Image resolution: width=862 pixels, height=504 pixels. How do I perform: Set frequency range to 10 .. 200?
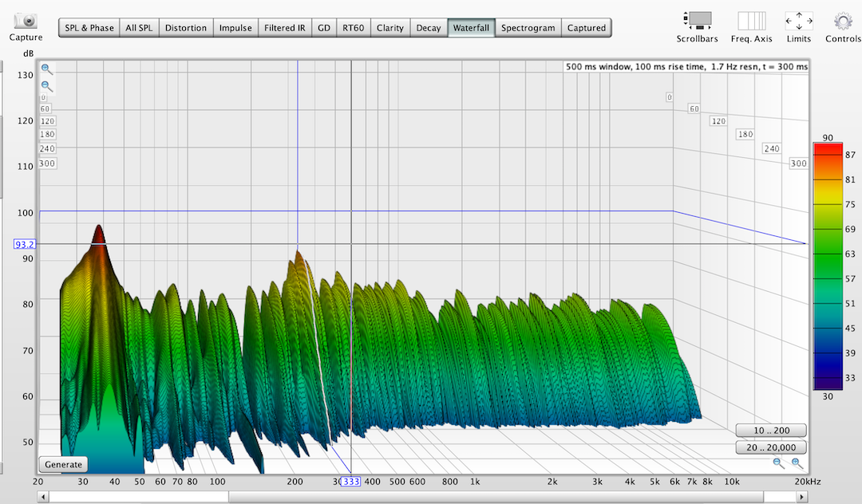(x=770, y=431)
